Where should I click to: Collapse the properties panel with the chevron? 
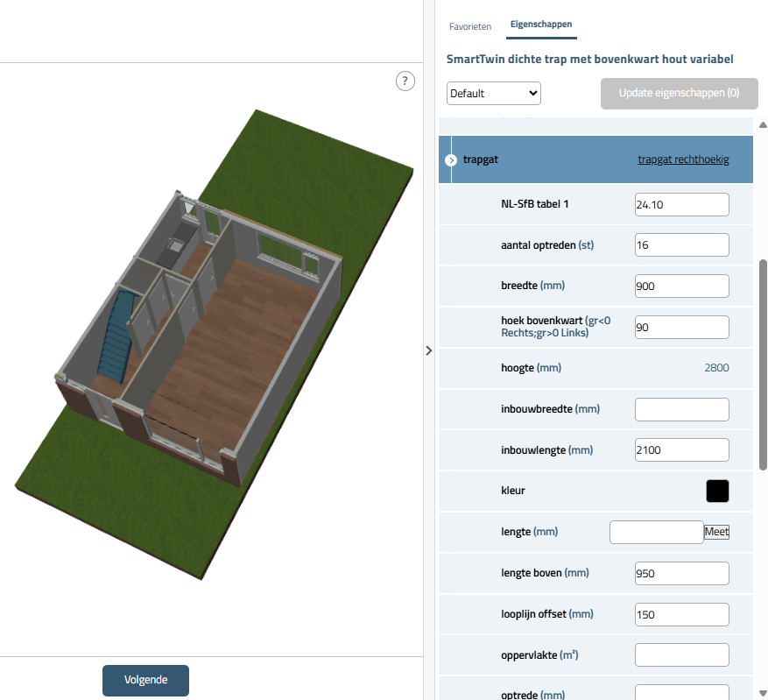pyautogui.click(x=428, y=350)
